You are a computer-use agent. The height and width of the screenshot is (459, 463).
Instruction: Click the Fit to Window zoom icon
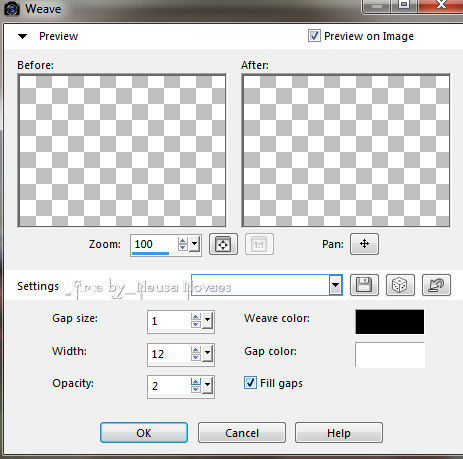[x=223, y=244]
